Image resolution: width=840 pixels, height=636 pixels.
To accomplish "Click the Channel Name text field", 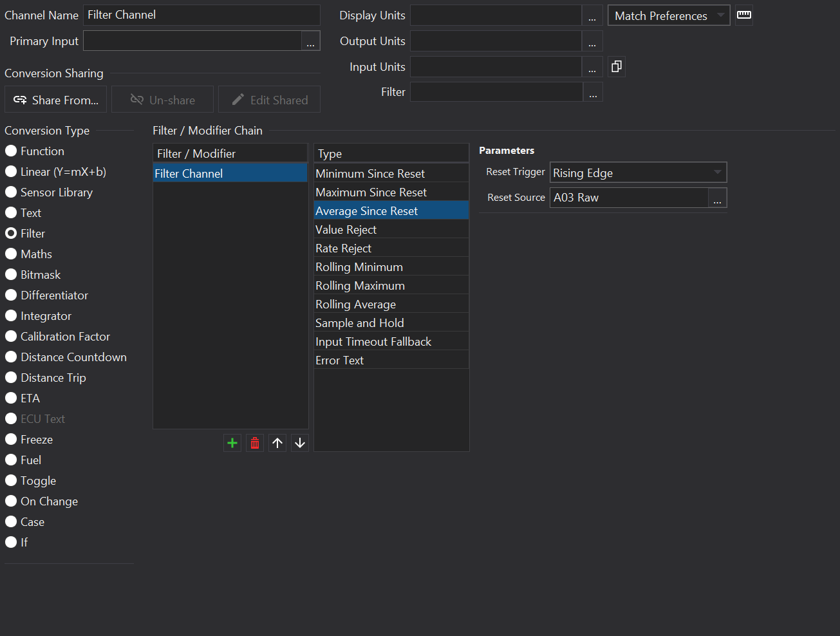I will pos(201,15).
